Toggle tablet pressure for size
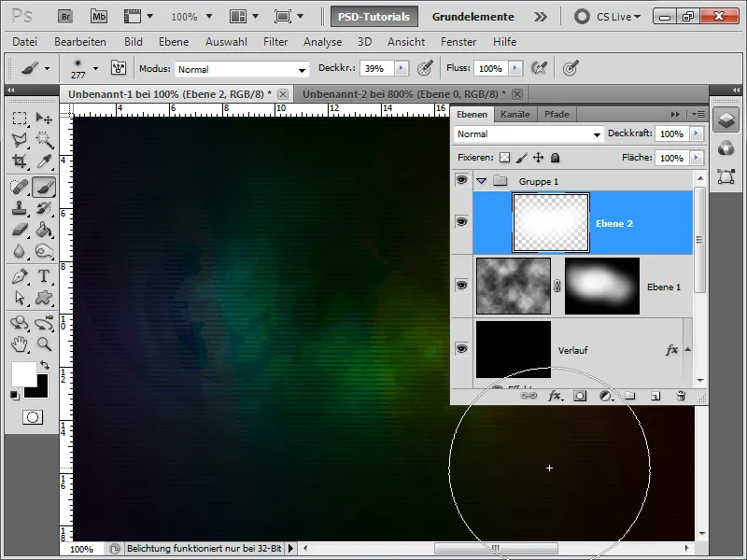Viewport: 747px width, 560px height. [x=571, y=68]
